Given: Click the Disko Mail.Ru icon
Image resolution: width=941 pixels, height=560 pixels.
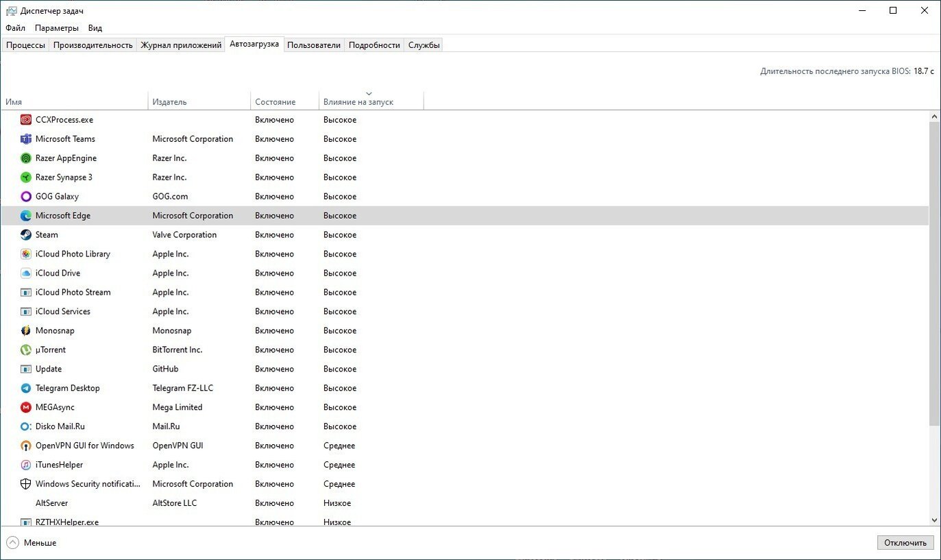Looking at the screenshot, I should [26, 426].
